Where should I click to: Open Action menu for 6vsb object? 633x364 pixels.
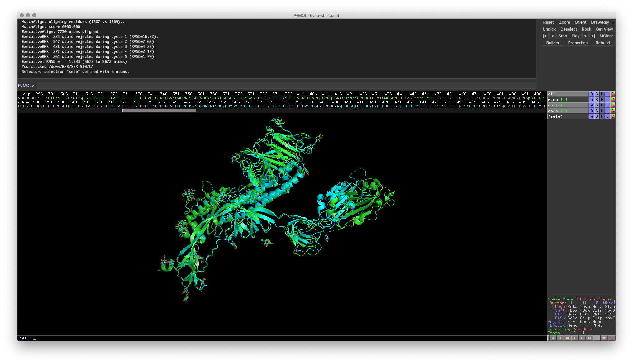coord(591,100)
